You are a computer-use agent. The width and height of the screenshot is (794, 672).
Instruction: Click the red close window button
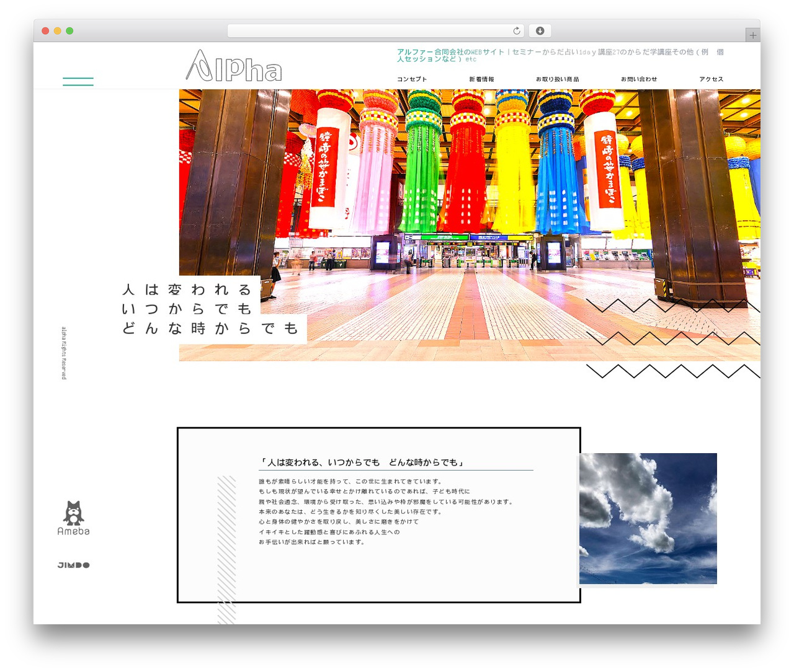[45, 31]
